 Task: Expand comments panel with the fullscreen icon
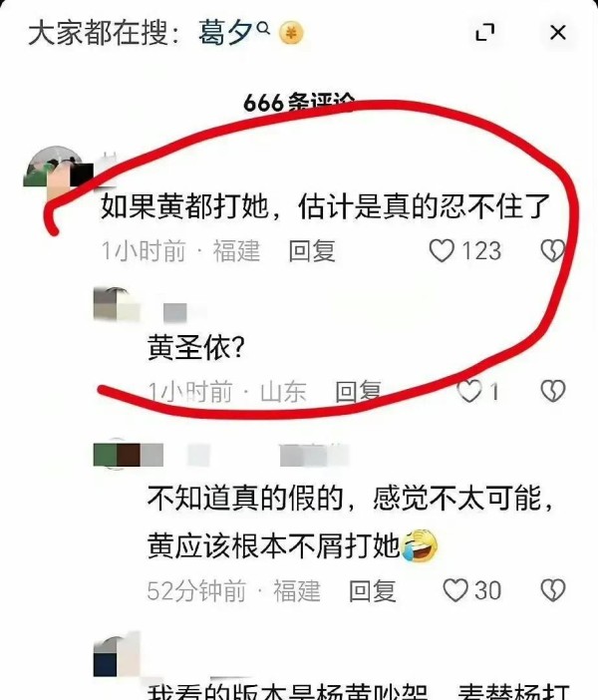pos(484,33)
